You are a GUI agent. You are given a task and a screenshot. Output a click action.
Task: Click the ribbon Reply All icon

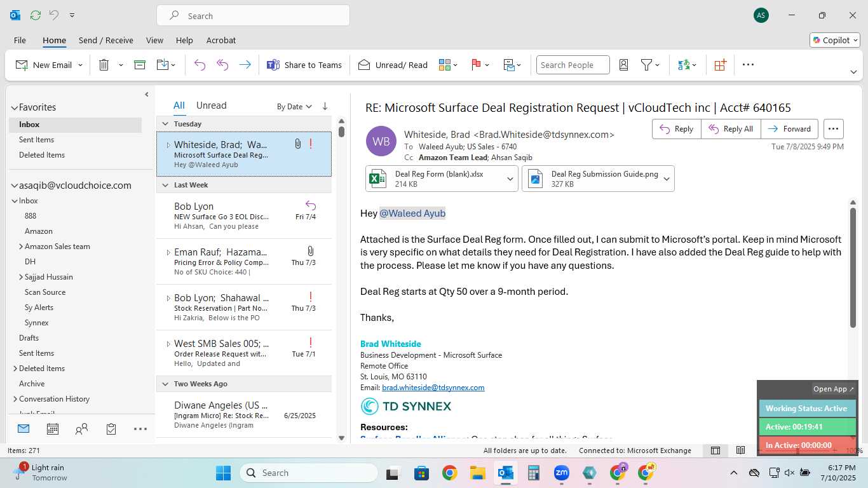tap(222, 65)
